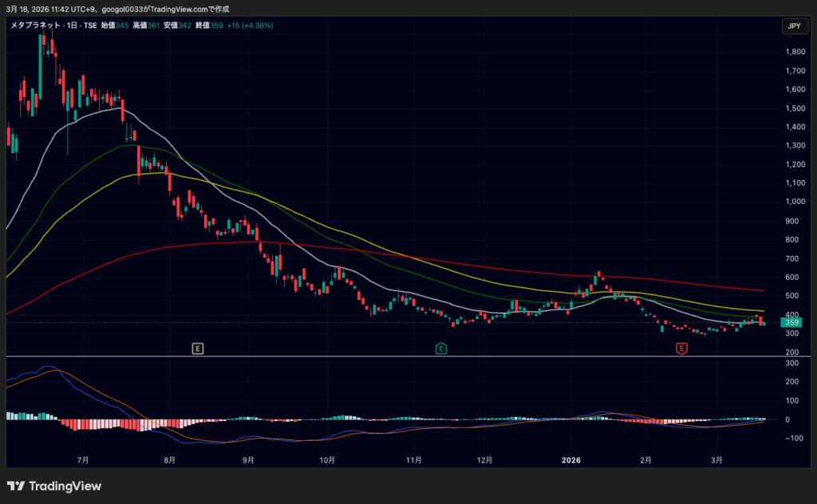Click the TSE exchange label in header

click(x=89, y=26)
